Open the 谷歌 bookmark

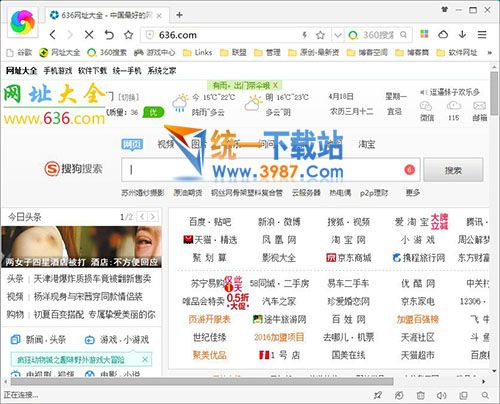point(19,52)
